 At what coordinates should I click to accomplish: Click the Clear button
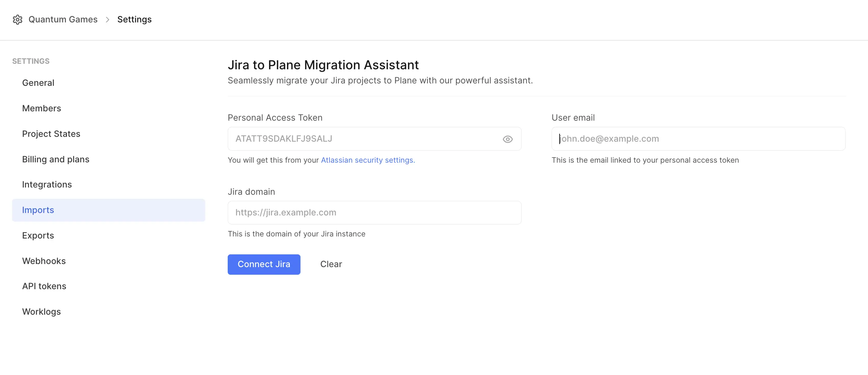click(x=331, y=264)
